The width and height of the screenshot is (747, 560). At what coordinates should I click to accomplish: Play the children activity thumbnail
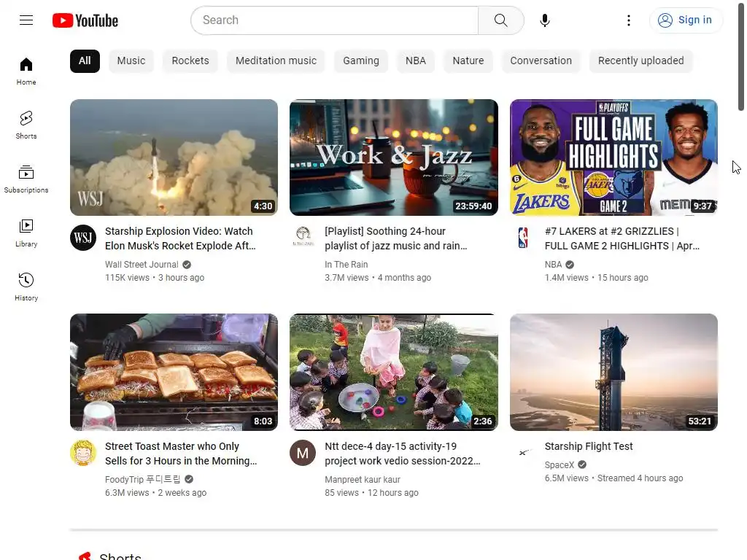tap(394, 373)
